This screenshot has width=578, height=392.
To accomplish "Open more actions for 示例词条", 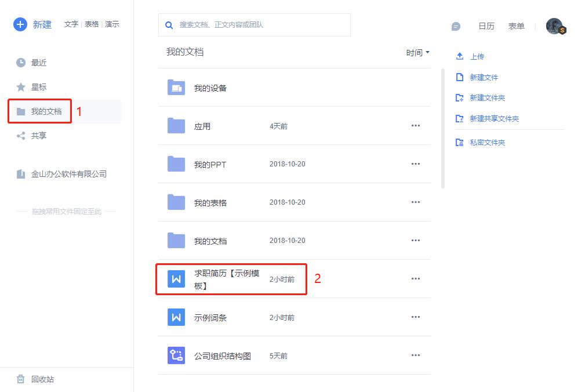I will pyautogui.click(x=416, y=317).
